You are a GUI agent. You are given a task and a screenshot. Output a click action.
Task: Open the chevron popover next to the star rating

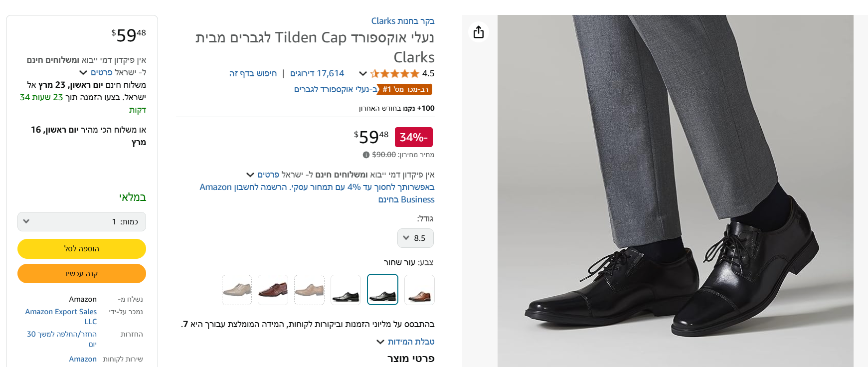pyautogui.click(x=363, y=74)
